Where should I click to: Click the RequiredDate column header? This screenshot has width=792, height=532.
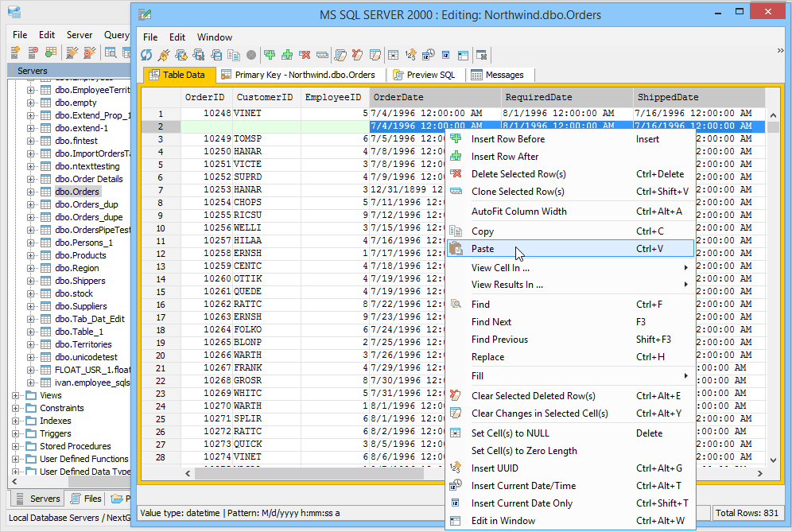(x=566, y=97)
